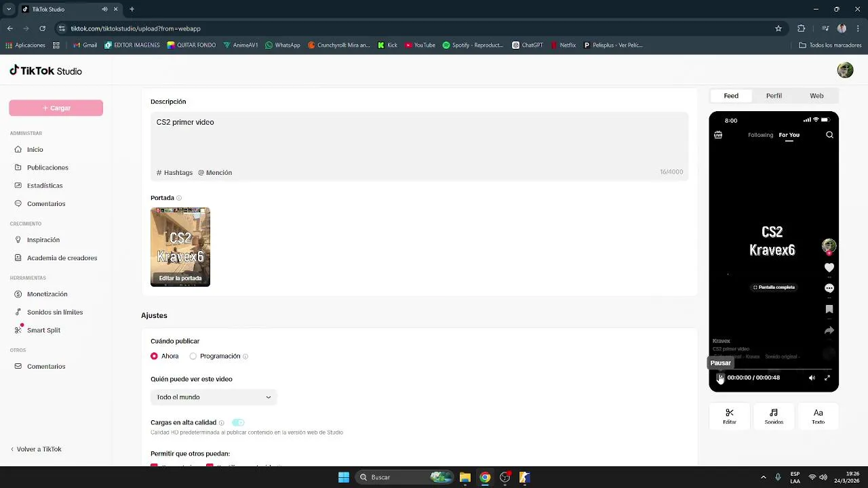The image size is (868, 488).
Task: Open the ChatGPT bookmark
Action: 527,45
